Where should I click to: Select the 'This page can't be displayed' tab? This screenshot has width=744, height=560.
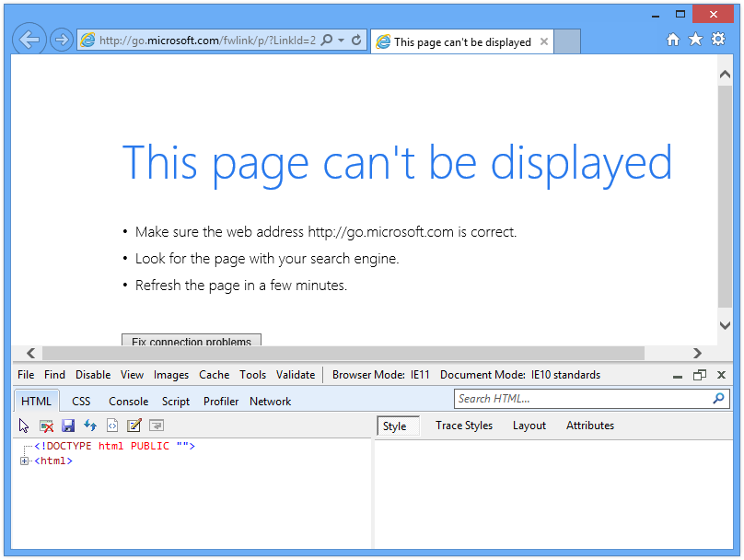click(x=461, y=41)
